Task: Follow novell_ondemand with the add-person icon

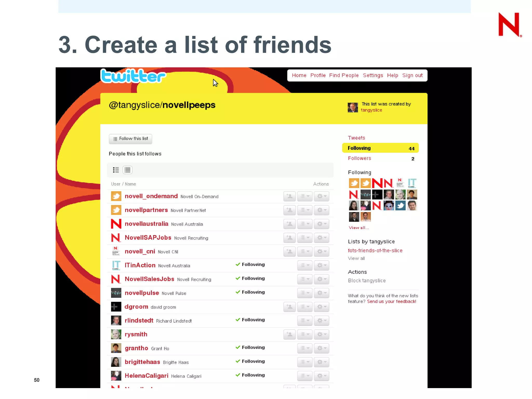Action: [289, 196]
